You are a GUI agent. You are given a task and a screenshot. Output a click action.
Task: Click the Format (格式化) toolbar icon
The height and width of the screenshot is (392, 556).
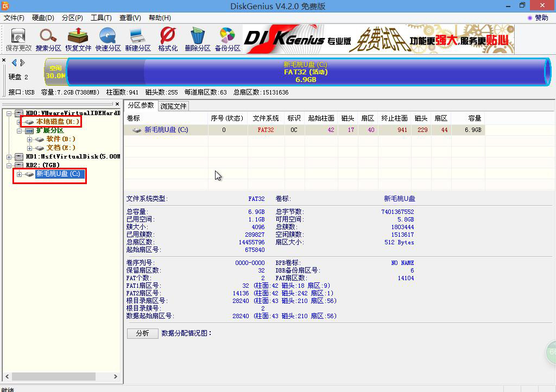(168, 39)
